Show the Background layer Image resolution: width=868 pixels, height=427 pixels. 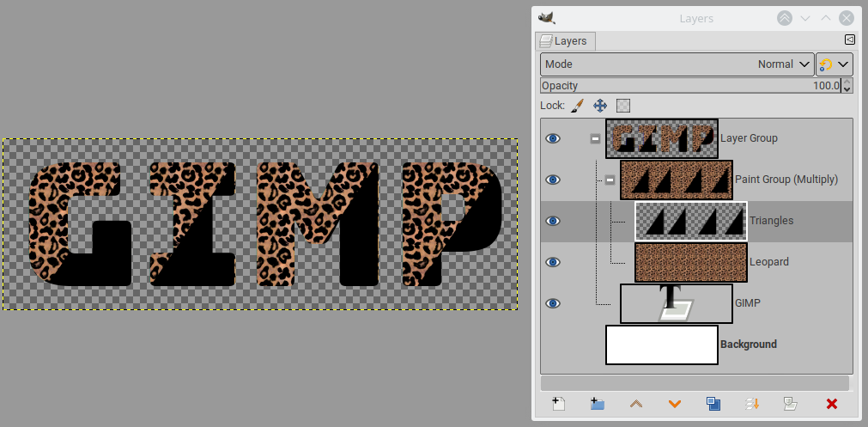coord(552,345)
